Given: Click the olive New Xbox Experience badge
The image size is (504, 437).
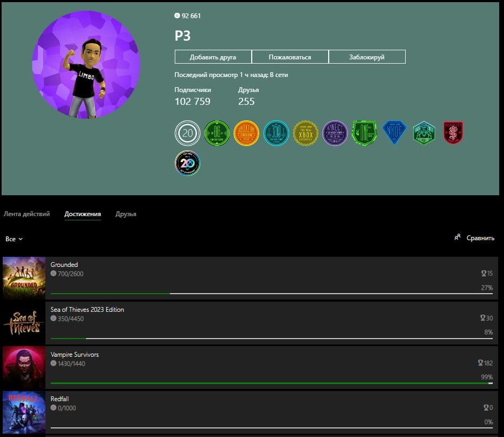Looking at the screenshot, I should [x=306, y=133].
